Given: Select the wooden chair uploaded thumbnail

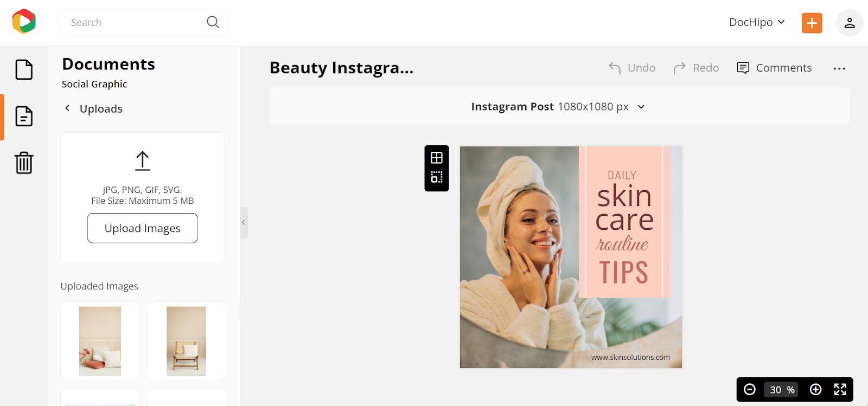Looking at the screenshot, I should pyautogui.click(x=186, y=341).
